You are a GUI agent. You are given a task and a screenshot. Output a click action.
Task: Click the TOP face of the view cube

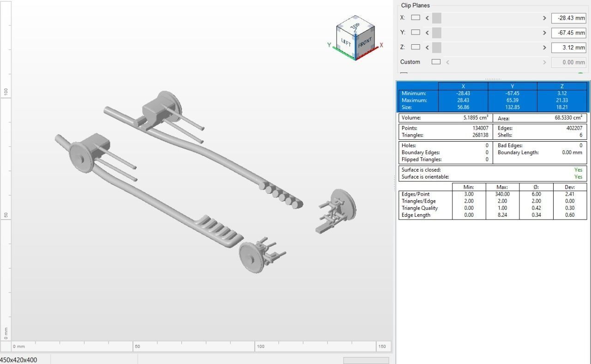[x=356, y=26]
